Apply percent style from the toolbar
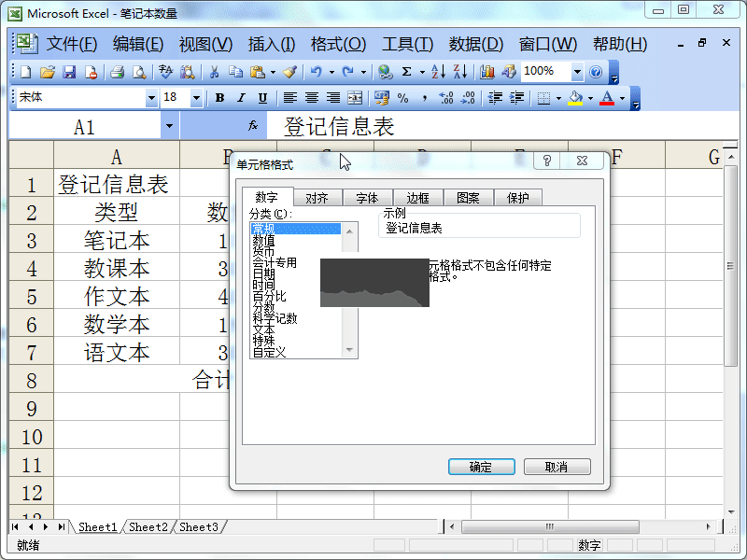The image size is (747, 560). click(402, 97)
